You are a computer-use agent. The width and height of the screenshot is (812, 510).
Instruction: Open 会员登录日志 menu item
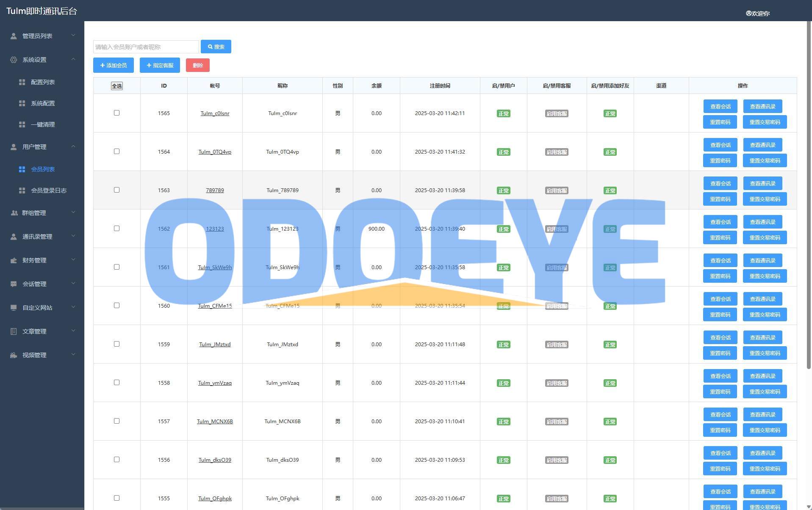tap(48, 190)
